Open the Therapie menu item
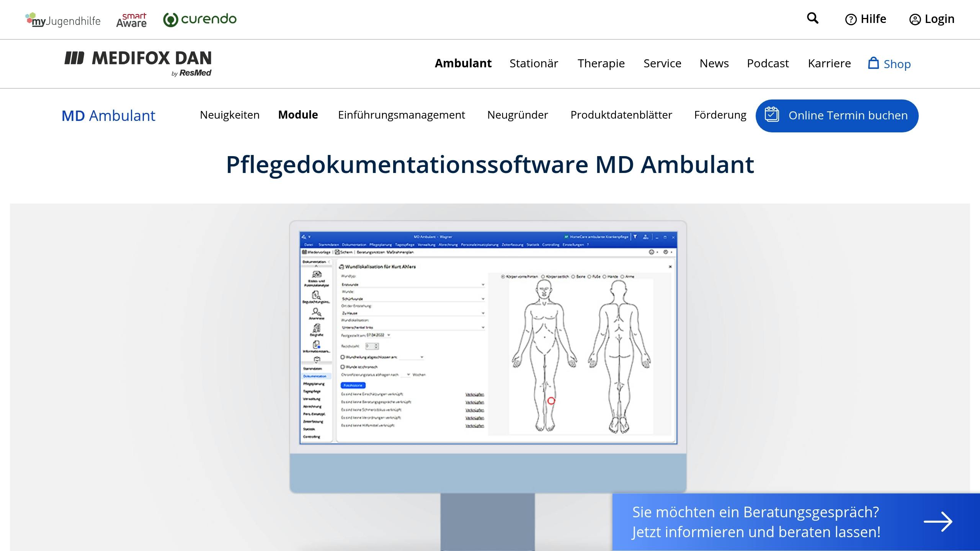 [x=601, y=63]
